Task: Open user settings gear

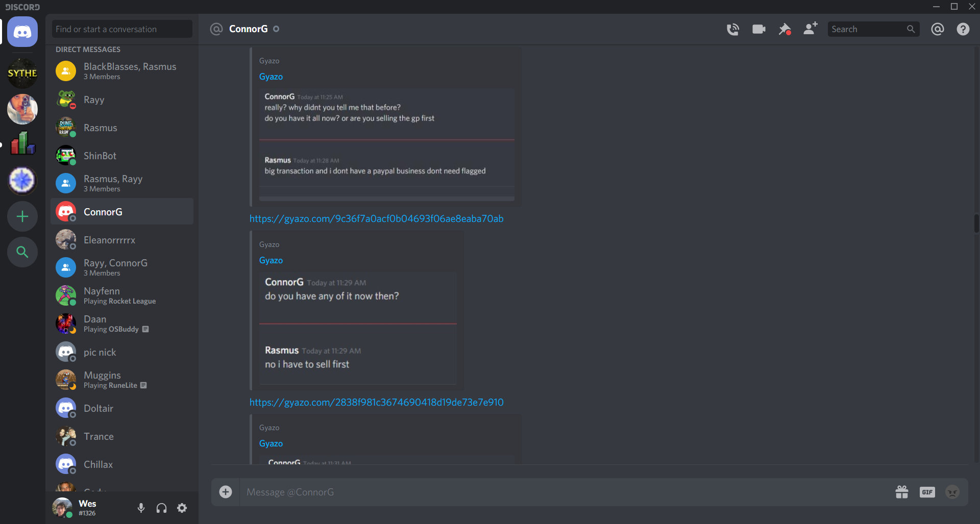Action: click(182, 508)
